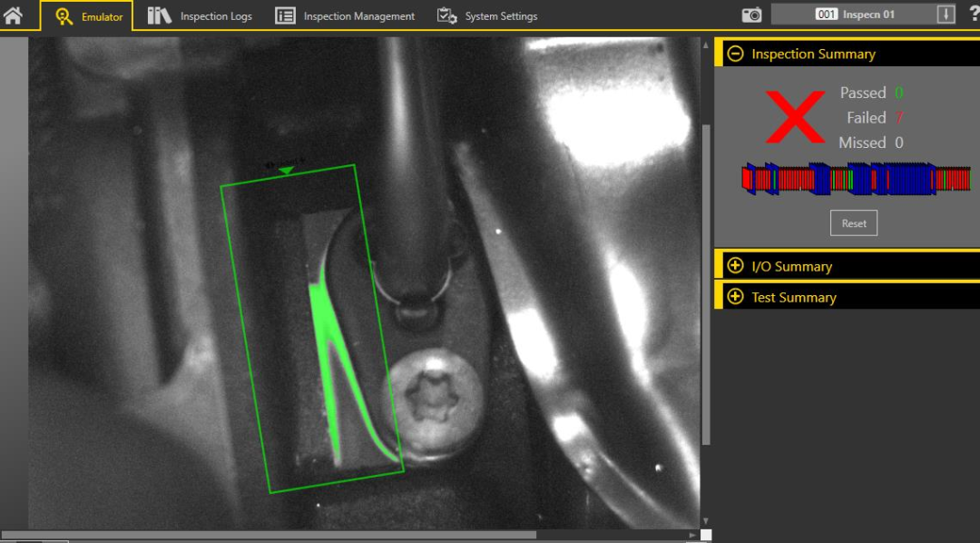Click the camera snapshot icon
Viewport: 980px width, 543px height.
tap(752, 15)
